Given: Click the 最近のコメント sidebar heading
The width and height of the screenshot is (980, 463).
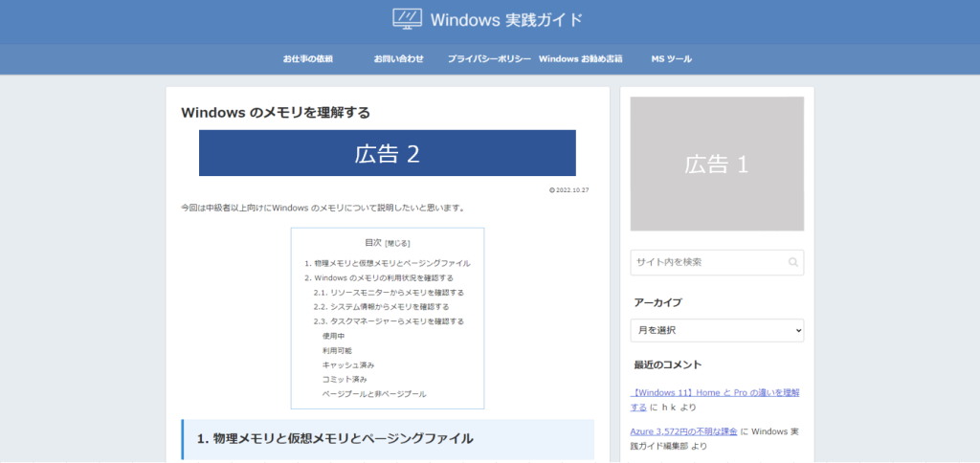Looking at the screenshot, I should point(667,364).
